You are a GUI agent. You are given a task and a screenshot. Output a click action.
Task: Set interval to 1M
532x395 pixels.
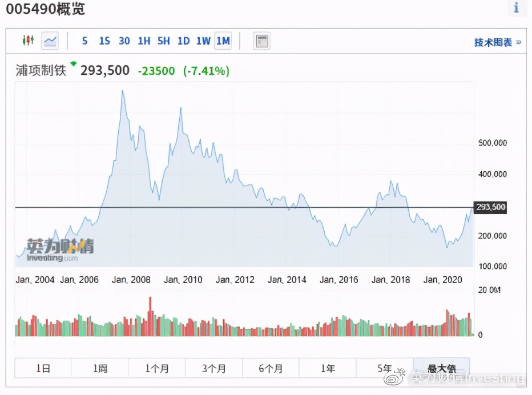pyautogui.click(x=223, y=41)
